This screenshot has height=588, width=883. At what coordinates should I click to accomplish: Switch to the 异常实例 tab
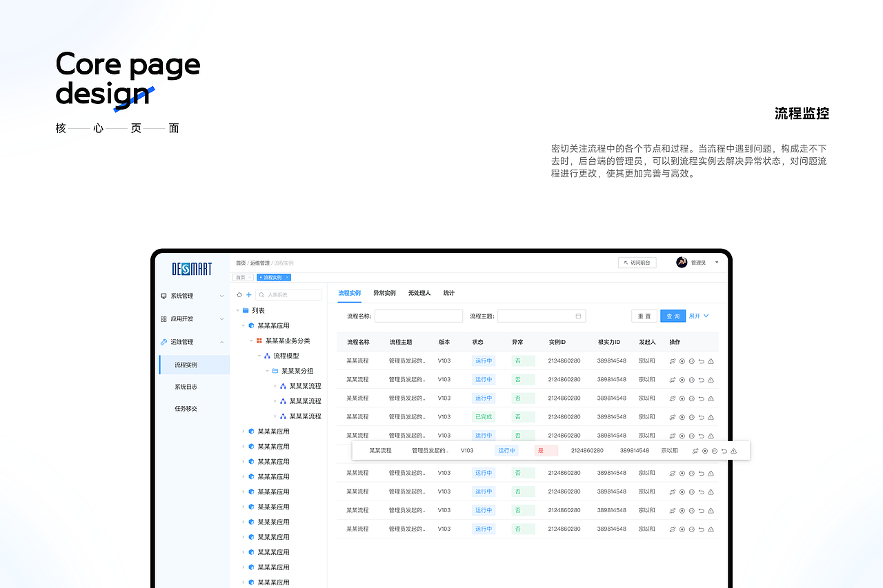384,293
